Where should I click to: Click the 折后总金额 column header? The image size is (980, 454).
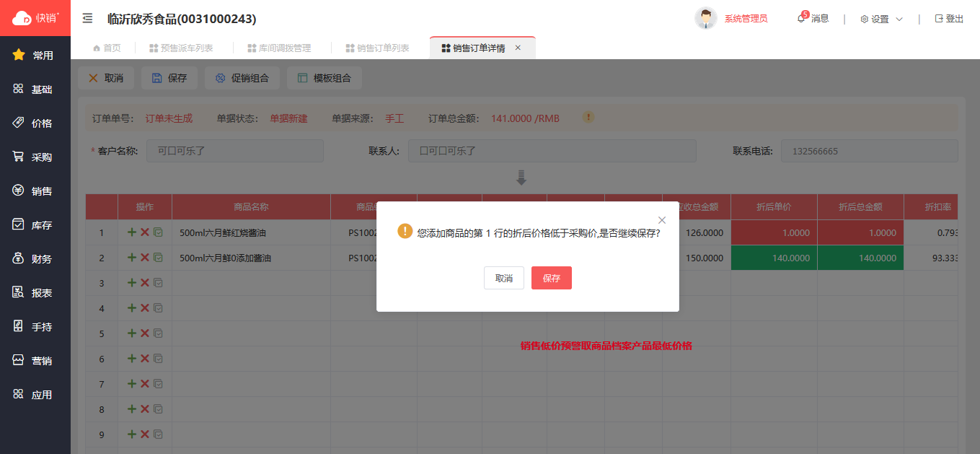coord(860,206)
